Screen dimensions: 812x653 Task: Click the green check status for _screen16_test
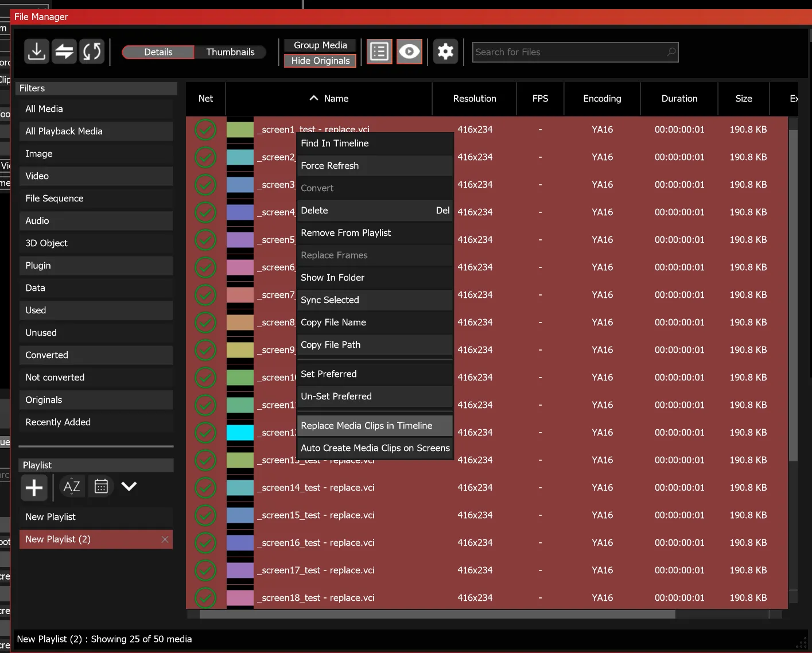205,543
